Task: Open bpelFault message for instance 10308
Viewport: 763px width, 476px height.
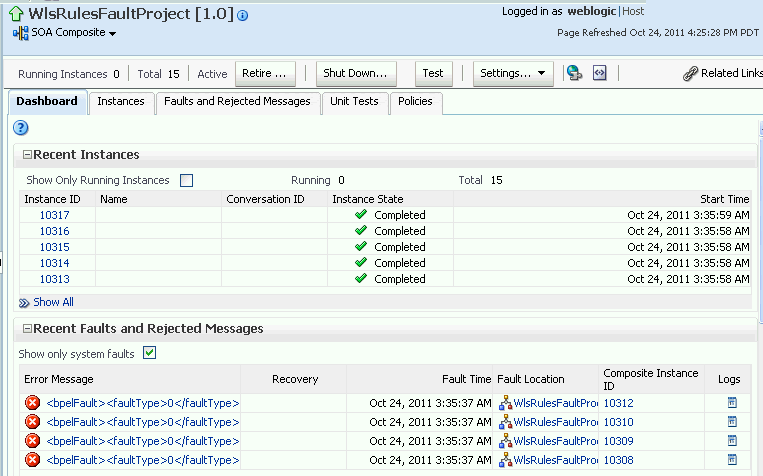Action: point(143,460)
